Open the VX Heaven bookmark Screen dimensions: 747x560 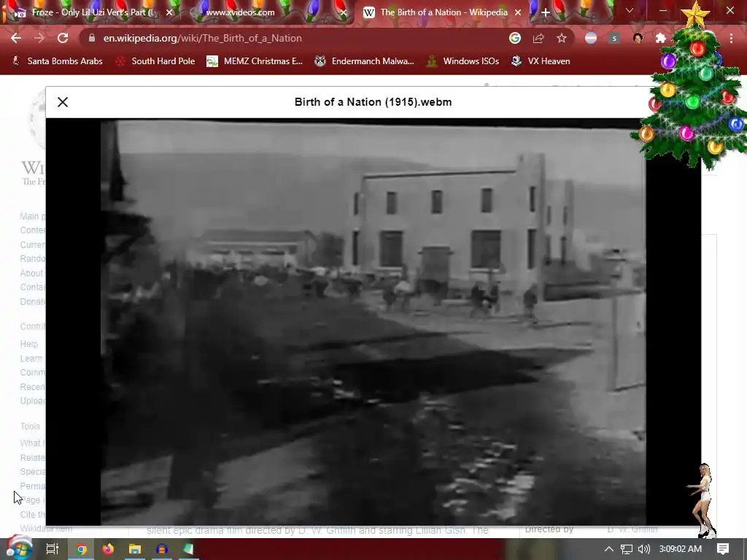click(x=541, y=61)
